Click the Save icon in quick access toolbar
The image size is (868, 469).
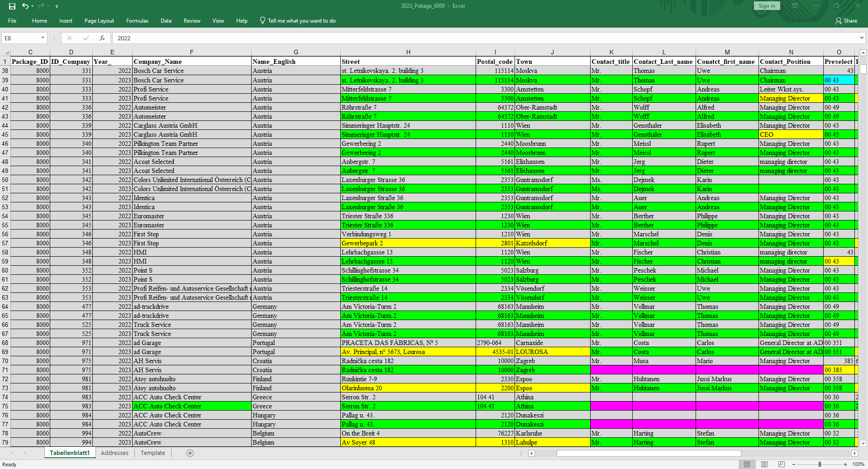click(12, 6)
